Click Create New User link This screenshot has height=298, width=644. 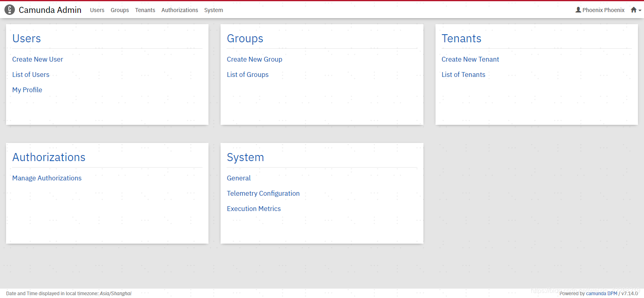[37, 59]
